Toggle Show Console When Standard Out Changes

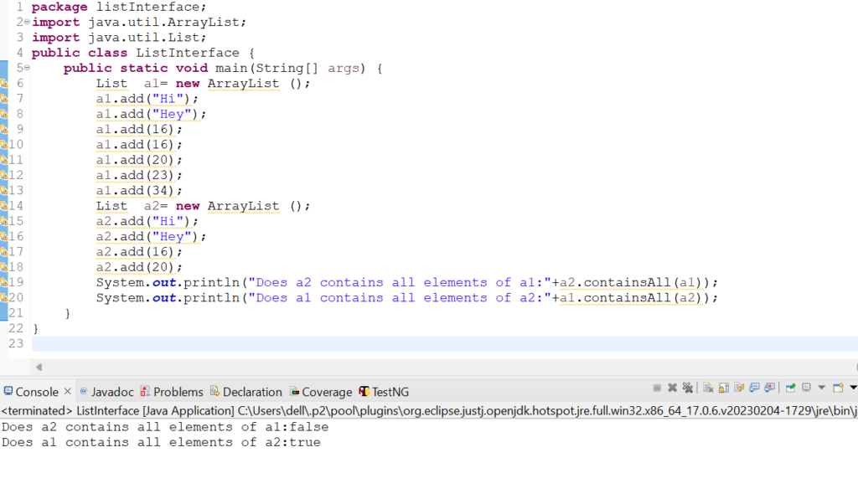click(x=754, y=388)
